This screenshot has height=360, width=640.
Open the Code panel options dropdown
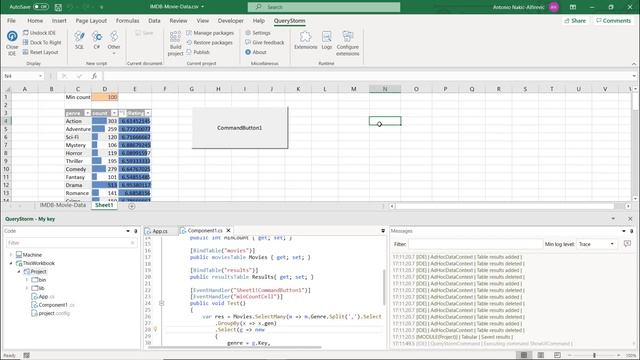click(x=128, y=231)
